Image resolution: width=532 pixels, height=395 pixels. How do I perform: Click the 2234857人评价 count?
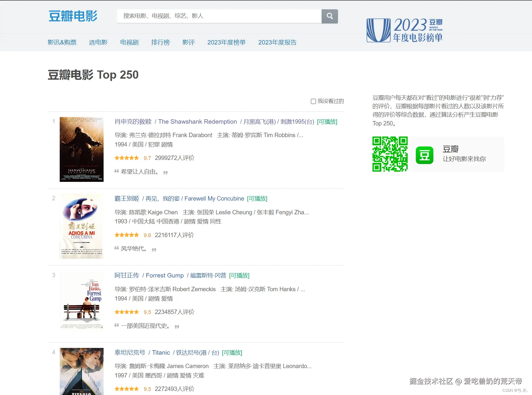point(174,312)
